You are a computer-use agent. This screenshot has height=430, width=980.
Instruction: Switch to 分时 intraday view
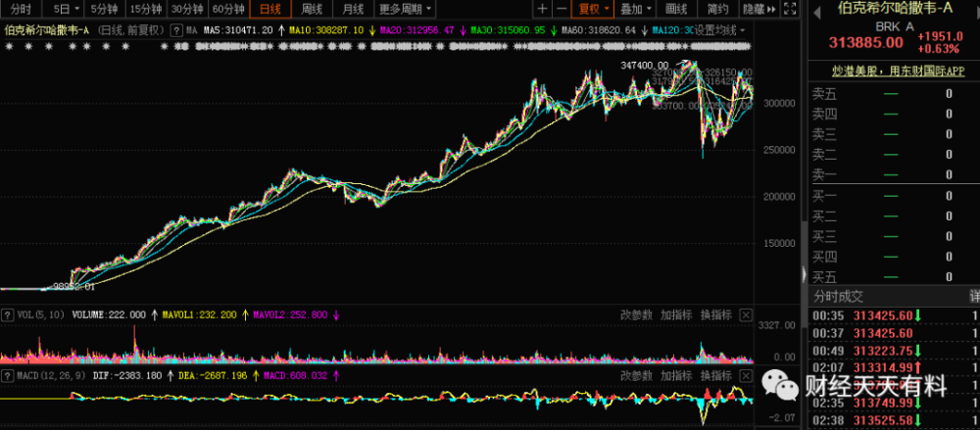(21, 9)
